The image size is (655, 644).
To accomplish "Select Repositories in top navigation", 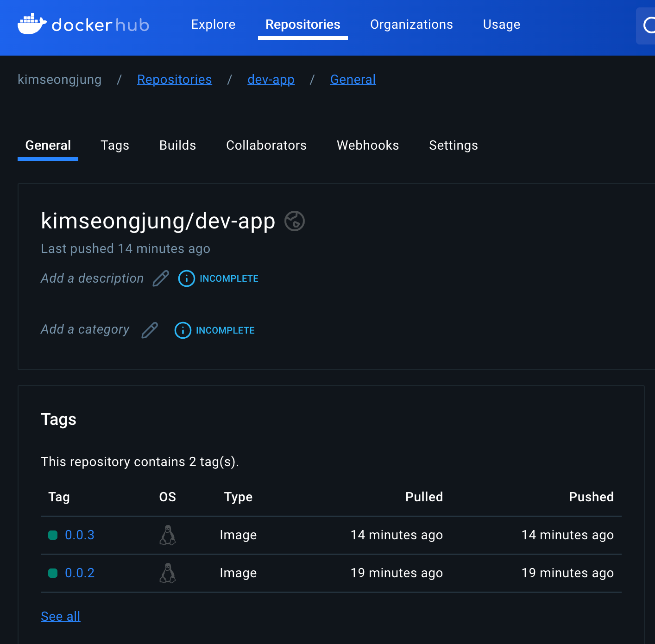I will pyautogui.click(x=303, y=25).
